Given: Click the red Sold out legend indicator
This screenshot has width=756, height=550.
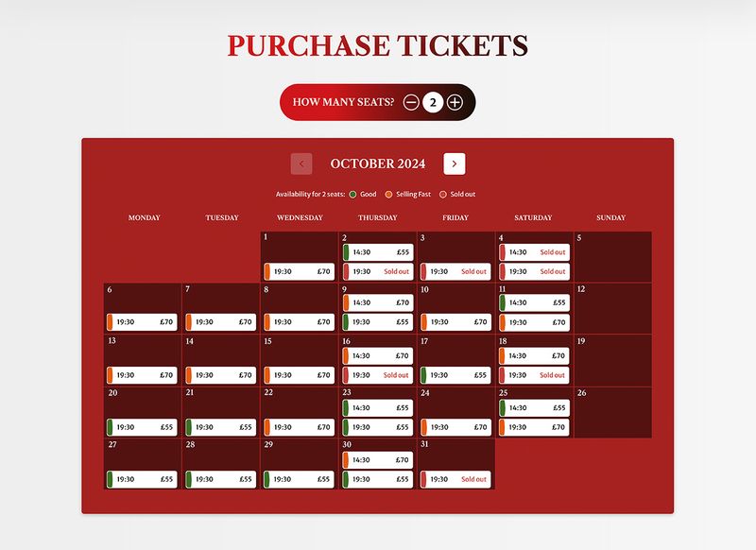Looking at the screenshot, I should tap(444, 194).
